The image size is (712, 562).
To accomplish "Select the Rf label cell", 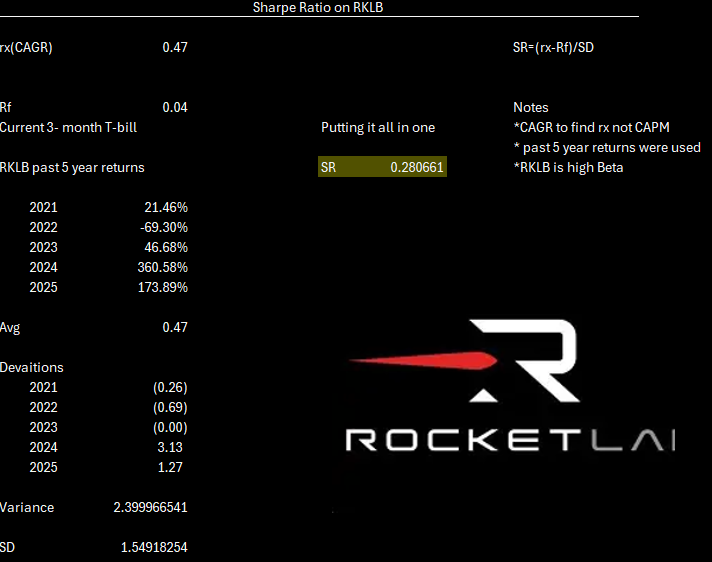I will [5, 107].
